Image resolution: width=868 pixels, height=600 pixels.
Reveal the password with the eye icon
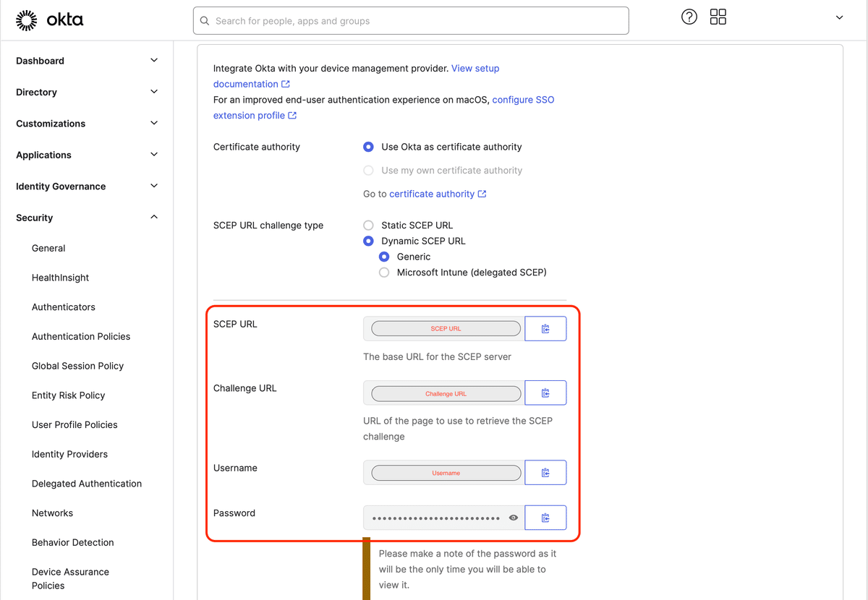coord(514,517)
